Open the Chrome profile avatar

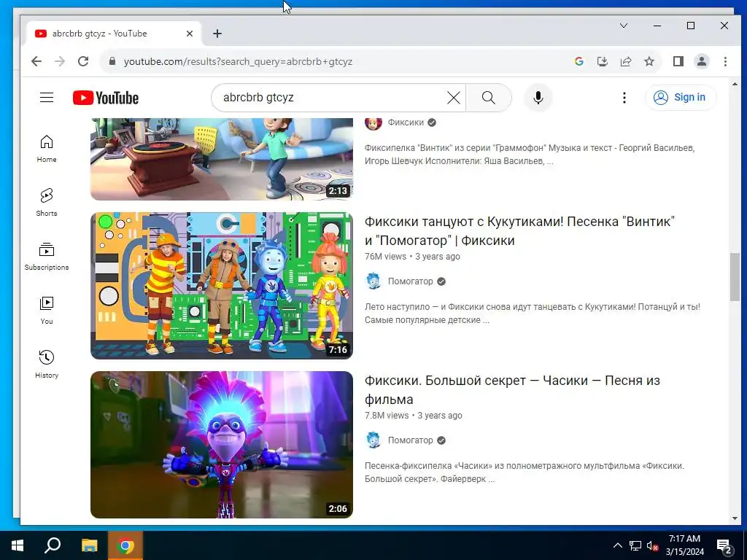(x=702, y=61)
